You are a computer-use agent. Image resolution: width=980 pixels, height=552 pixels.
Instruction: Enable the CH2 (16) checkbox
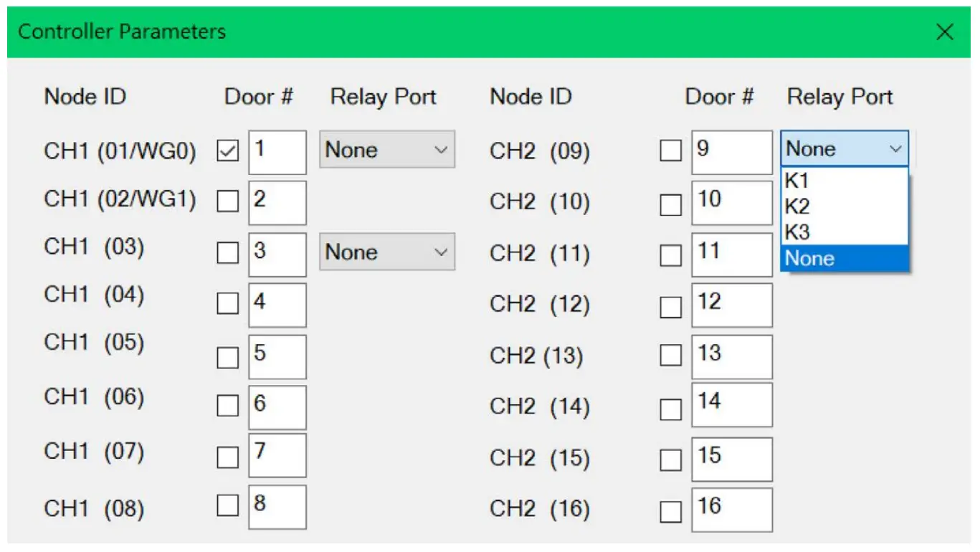(670, 510)
